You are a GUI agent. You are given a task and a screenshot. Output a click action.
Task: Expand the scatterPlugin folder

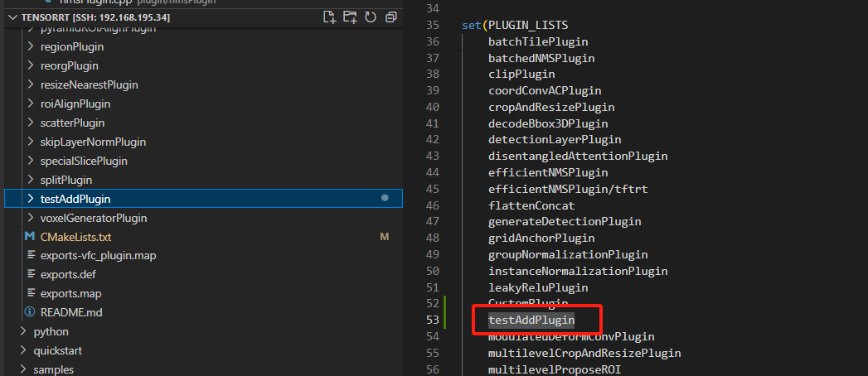31,123
